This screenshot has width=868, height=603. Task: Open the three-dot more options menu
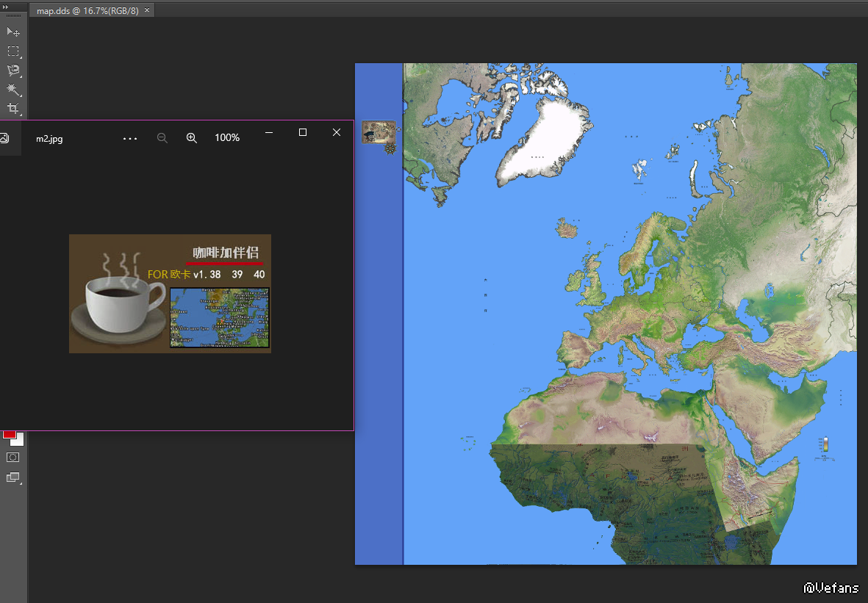pyautogui.click(x=130, y=138)
